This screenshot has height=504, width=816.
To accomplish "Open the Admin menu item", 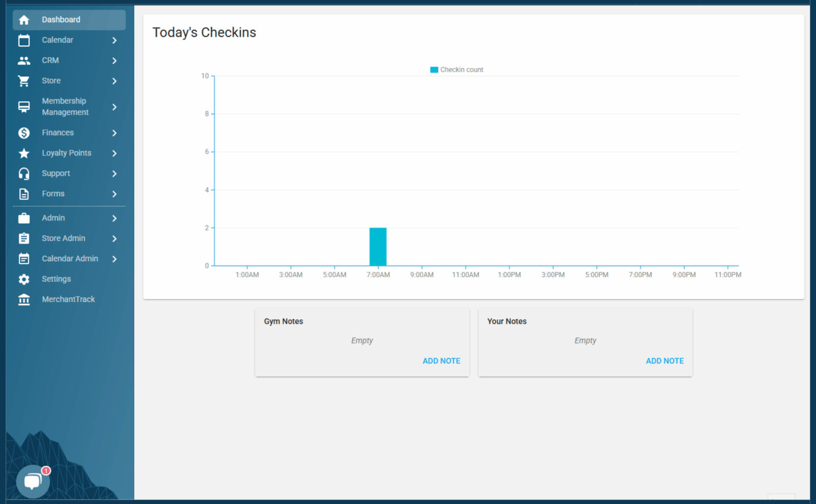I will tap(69, 218).
